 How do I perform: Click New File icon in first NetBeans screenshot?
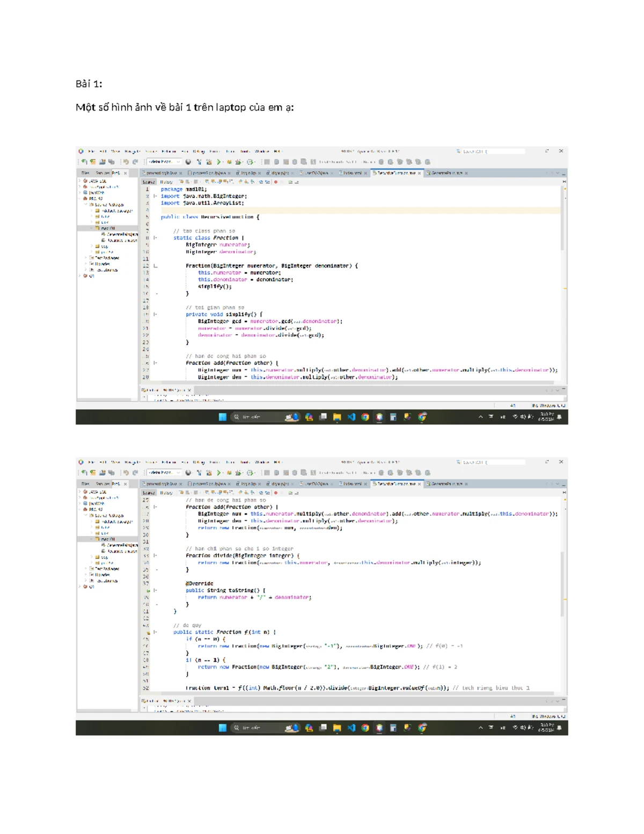click(x=84, y=162)
